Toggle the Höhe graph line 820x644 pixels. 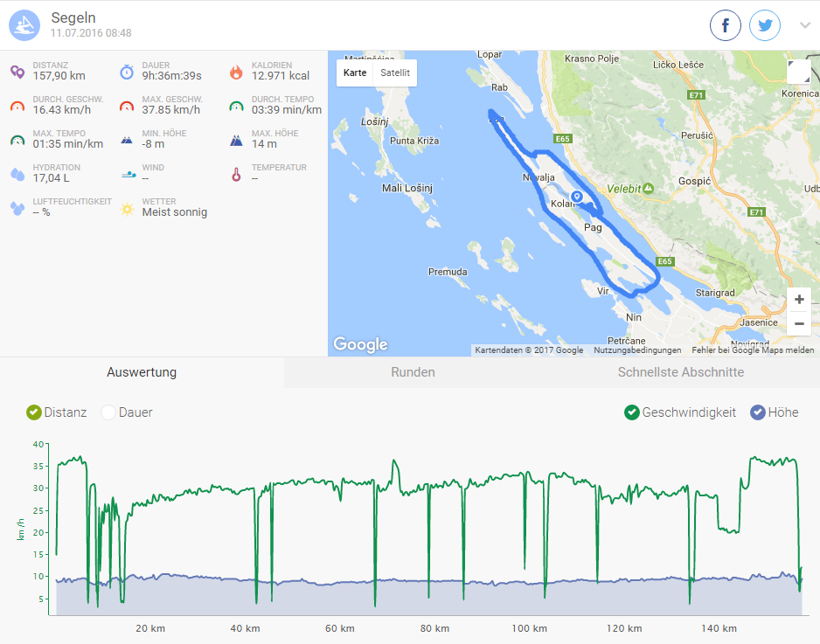(x=758, y=412)
